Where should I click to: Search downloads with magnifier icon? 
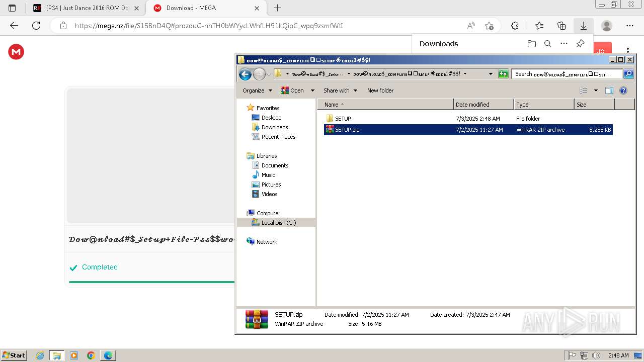click(548, 44)
